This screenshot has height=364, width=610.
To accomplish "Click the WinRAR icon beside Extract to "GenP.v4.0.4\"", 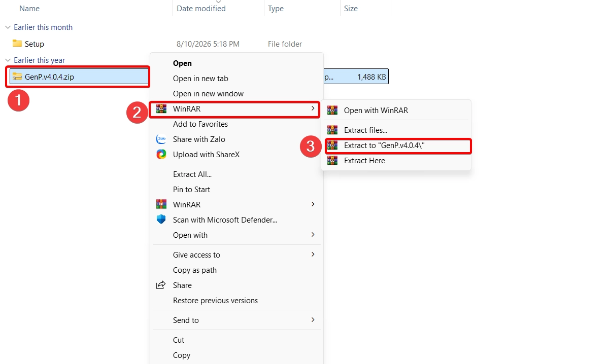I will [332, 145].
